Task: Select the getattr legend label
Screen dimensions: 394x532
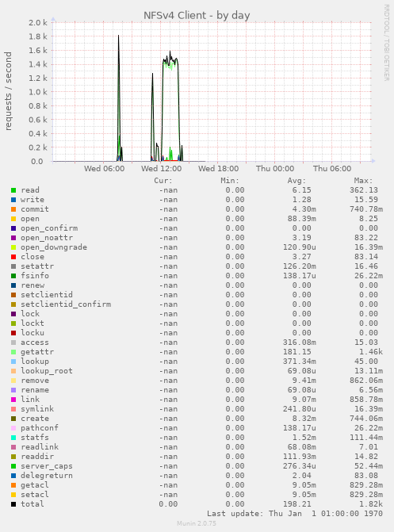Action: tap(37, 352)
